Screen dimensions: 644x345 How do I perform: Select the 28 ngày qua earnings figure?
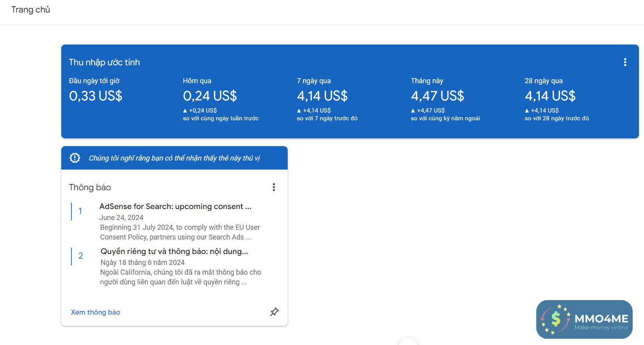550,96
